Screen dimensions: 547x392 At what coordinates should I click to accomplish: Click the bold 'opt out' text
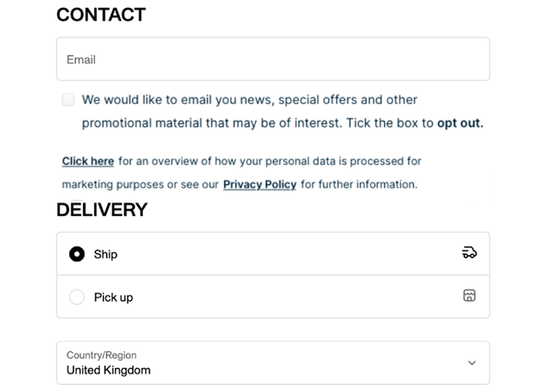pyautogui.click(x=460, y=124)
